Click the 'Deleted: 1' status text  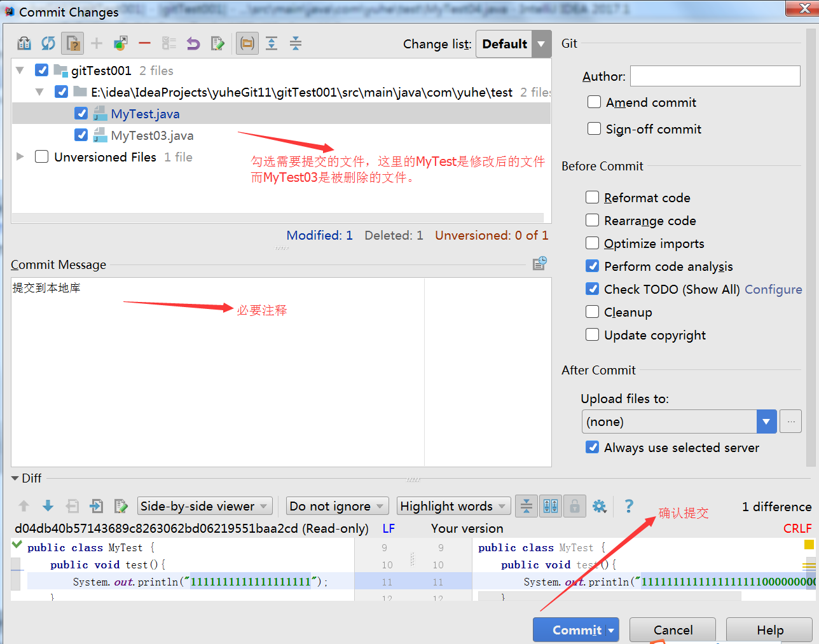[x=394, y=235]
